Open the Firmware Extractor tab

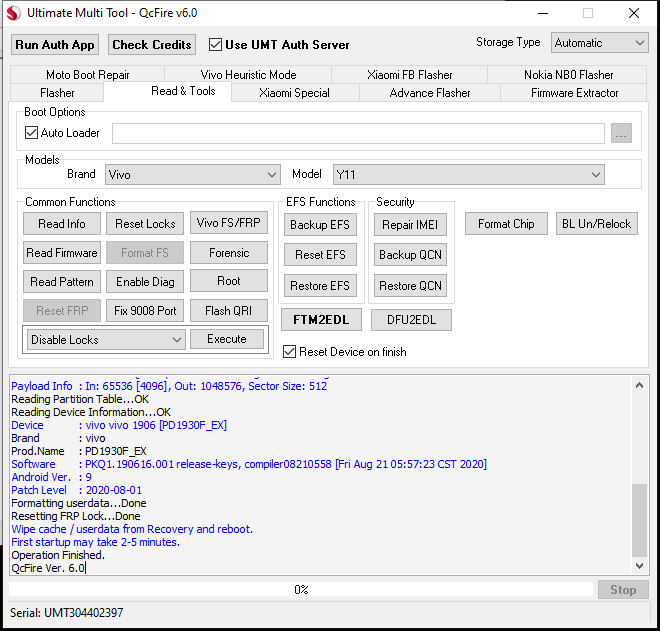tap(575, 93)
